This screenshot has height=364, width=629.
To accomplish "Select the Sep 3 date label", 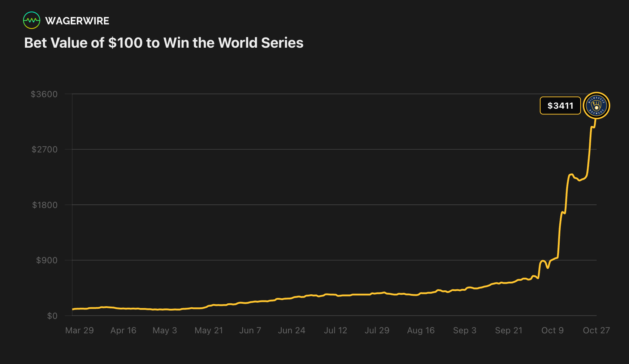I will (x=465, y=330).
